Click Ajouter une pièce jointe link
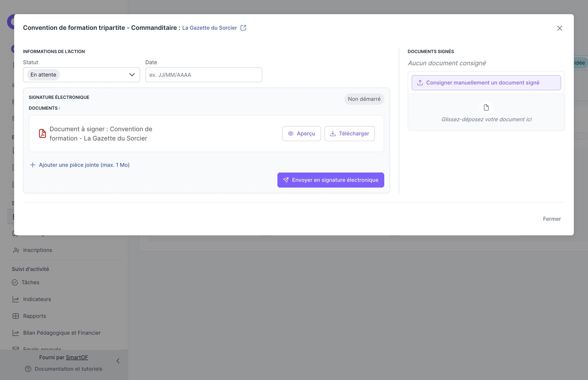This screenshot has width=588, height=380. [x=84, y=165]
